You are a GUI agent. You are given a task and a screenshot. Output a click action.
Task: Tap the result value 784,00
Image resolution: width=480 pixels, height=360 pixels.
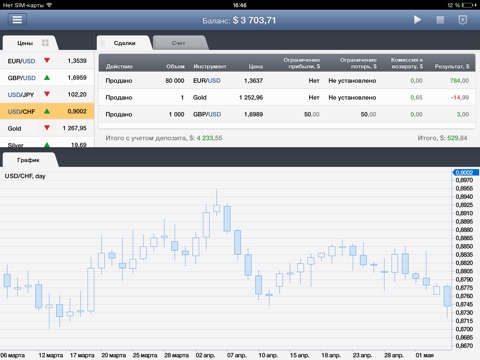(459, 80)
